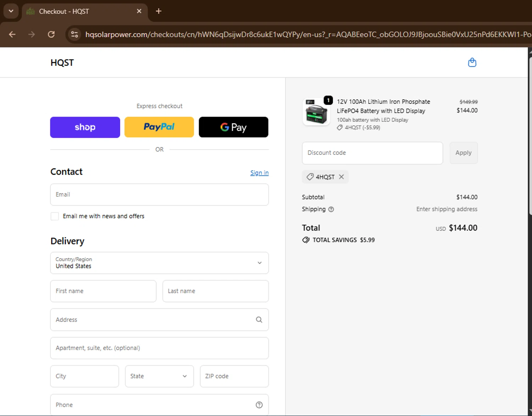
Task: Go back using browser back arrow
Action: (12, 34)
